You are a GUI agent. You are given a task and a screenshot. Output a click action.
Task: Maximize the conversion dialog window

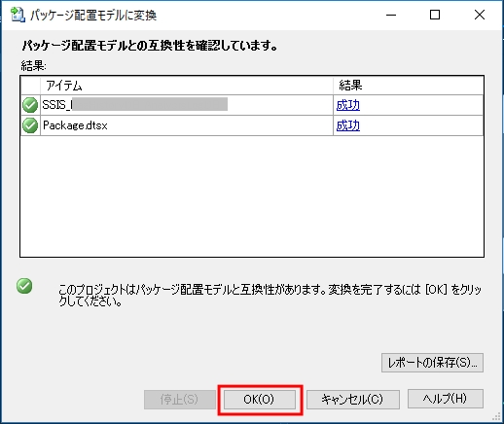coord(435,15)
